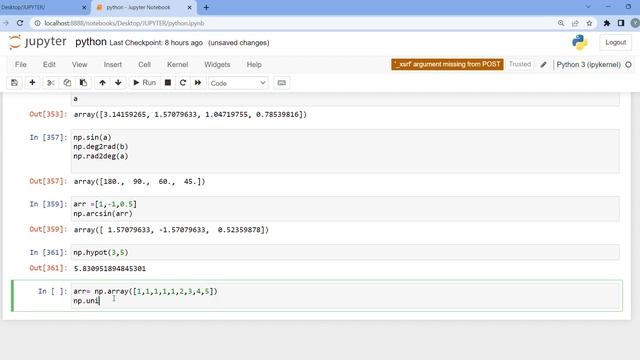Move selected cell down arrow
The image size is (640, 360).
(x=118, y=83)
